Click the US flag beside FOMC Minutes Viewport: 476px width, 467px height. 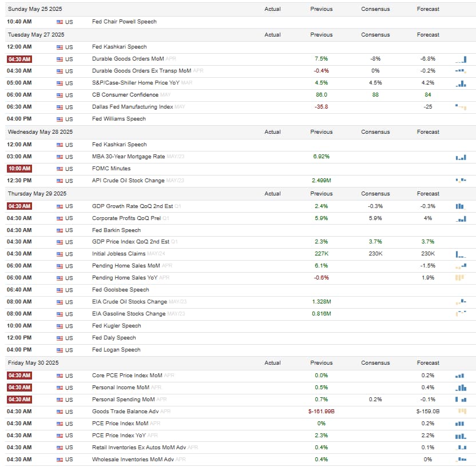(60, 169)
